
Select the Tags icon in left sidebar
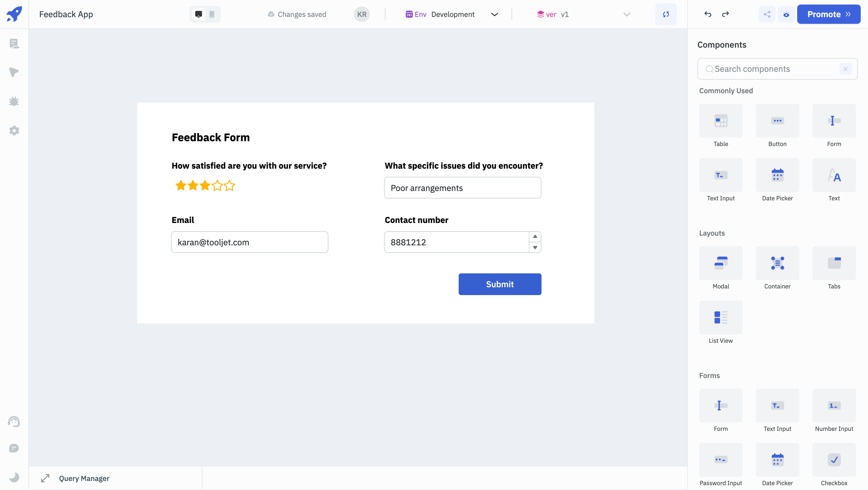click(14, 72)
